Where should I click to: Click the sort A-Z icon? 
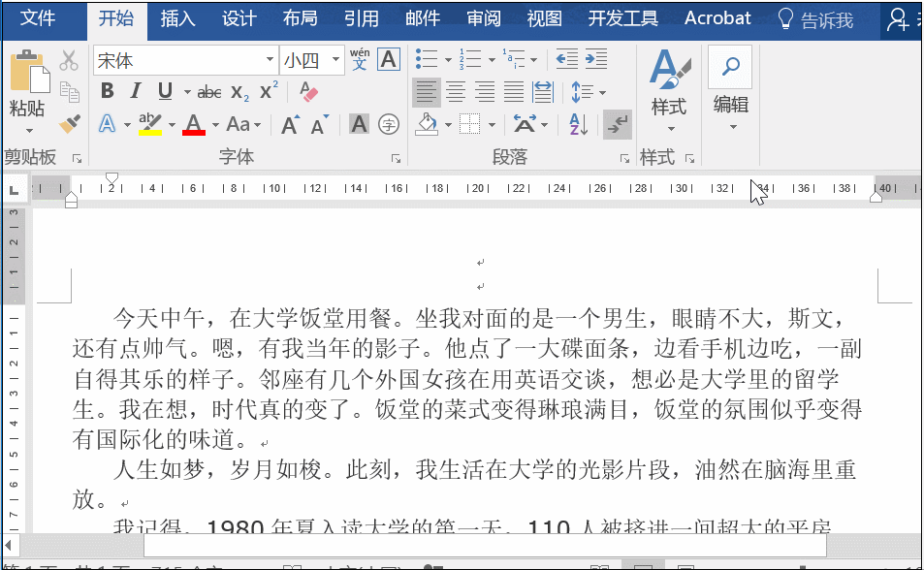[578, 124]
